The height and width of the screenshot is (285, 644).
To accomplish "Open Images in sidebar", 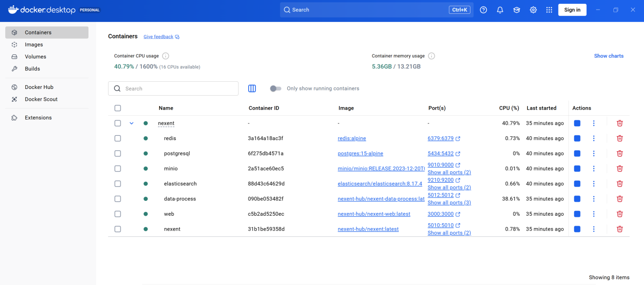I will pyautogui.click(x=47, y=44).
